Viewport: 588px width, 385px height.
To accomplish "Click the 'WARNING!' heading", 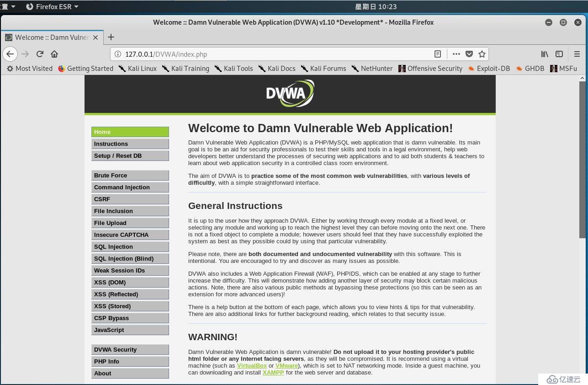I will pos(213,337).
